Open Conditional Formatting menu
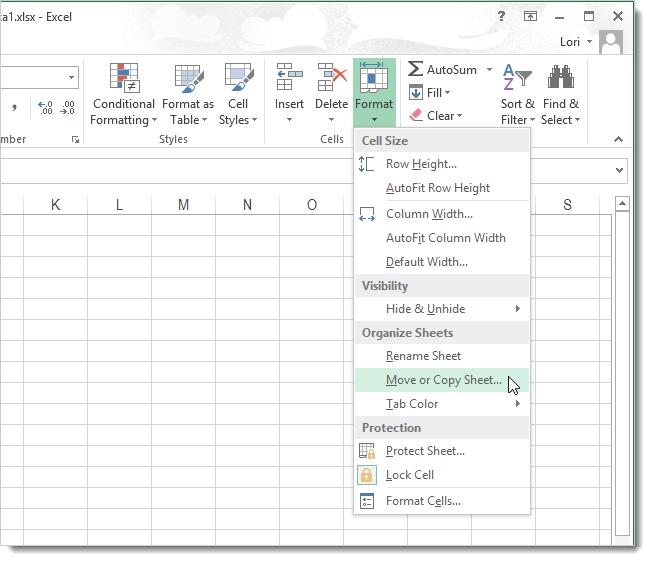The image size is (650, 561). [x=123, y=94]
